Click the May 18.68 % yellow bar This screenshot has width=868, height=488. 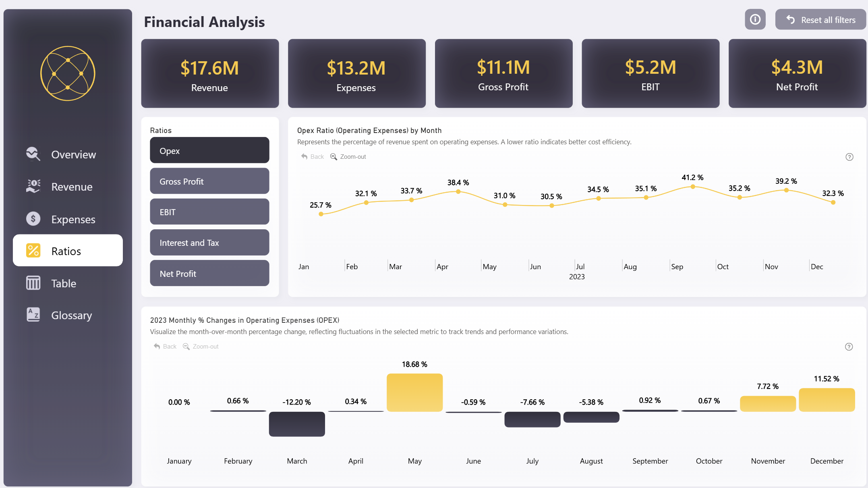(414, 392)
